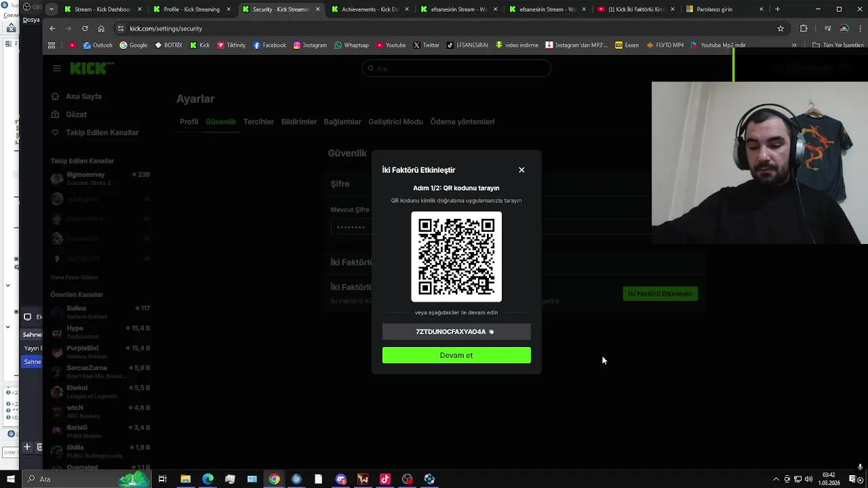This screenshot has height=488, width=868.
Task: Open the Bağlantılar settings tab
Action: pos(342,122)
